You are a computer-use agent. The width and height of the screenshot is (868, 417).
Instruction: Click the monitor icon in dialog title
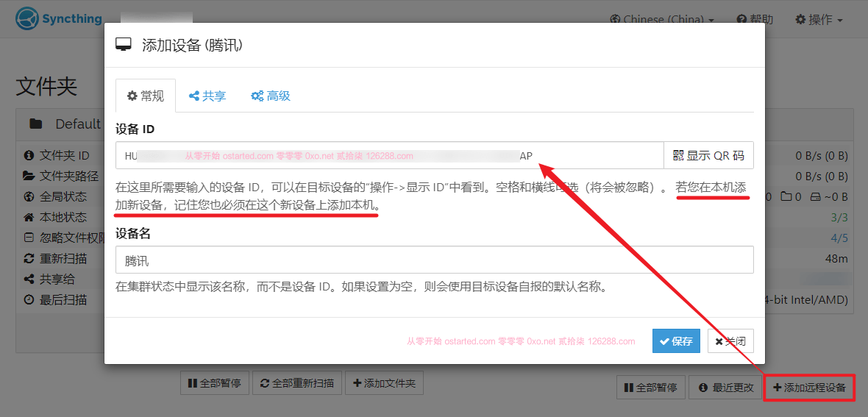124,45
